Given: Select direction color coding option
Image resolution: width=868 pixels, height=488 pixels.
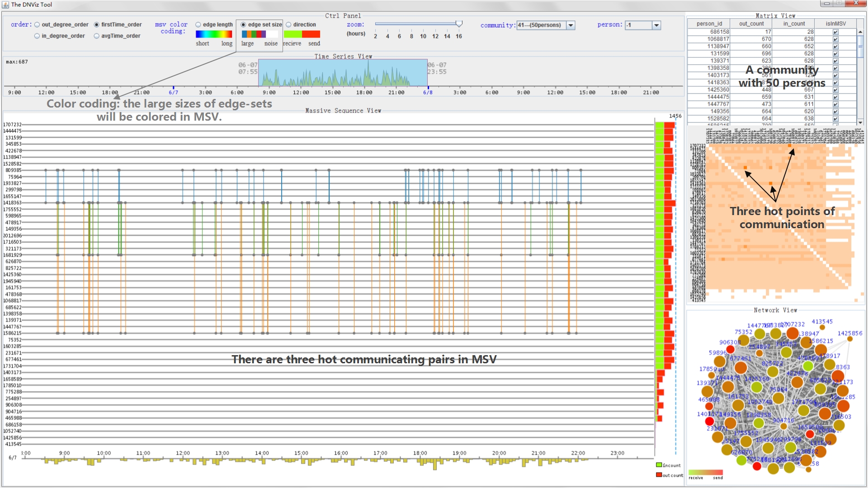Looking at the screenshot, I should 288,25.
